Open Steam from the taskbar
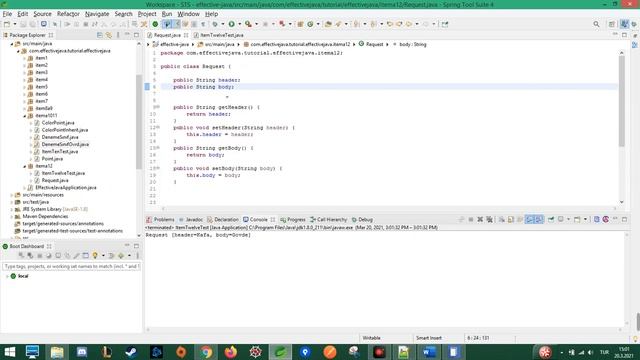 [131, 351]
